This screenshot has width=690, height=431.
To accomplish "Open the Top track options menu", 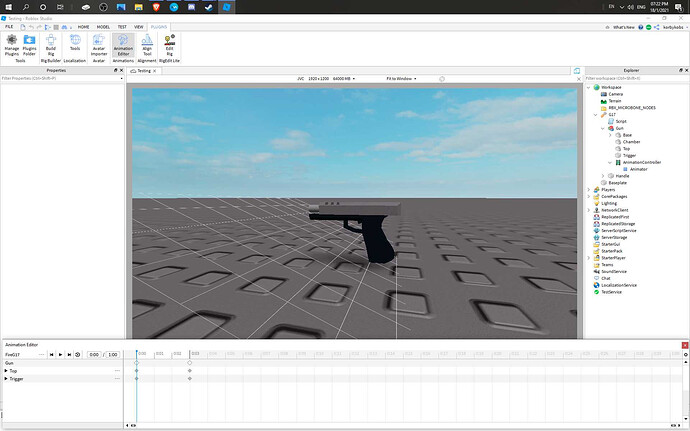I will click(x=117, y=371).
